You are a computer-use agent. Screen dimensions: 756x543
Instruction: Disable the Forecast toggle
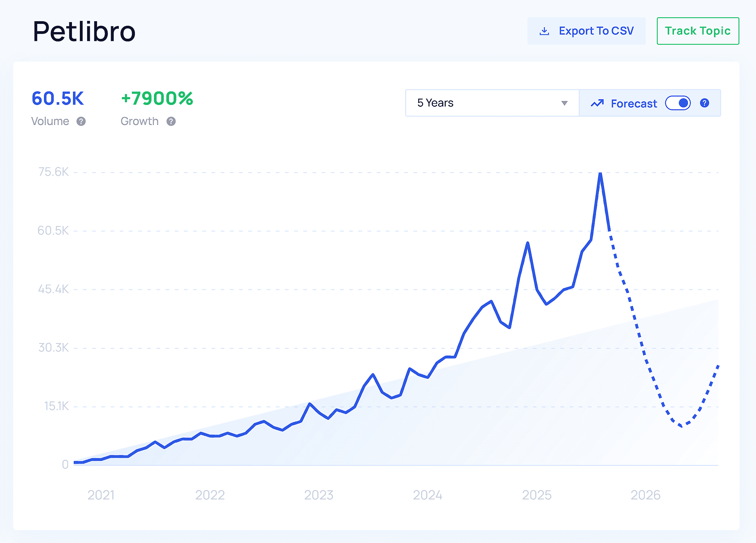click(677, 103)
